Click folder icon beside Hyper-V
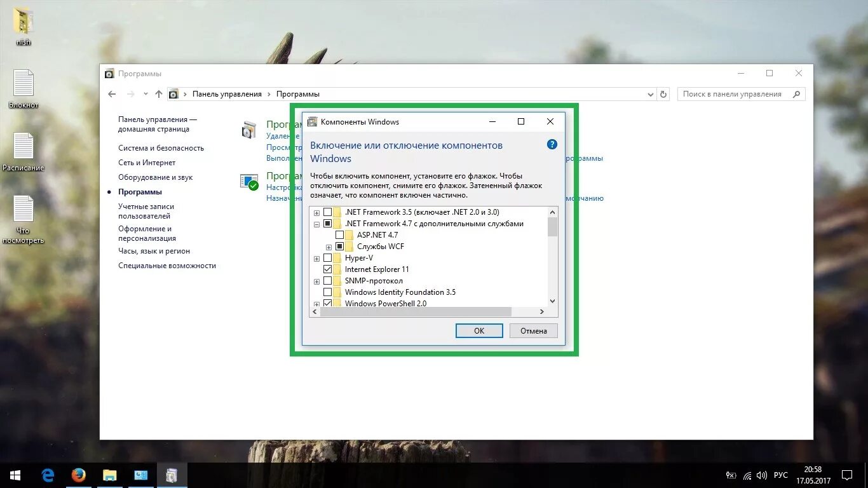Viewport: 868px width, 488px height. click(337, 258)
